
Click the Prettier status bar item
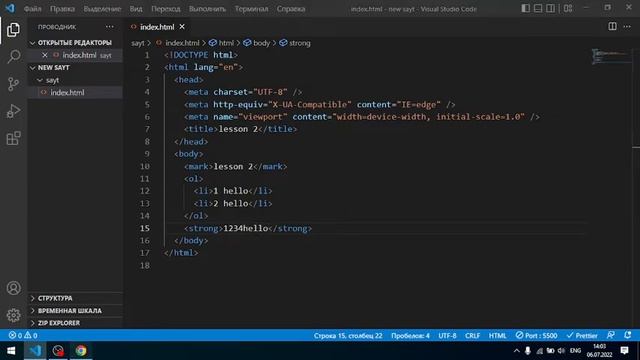pos(582,336)
